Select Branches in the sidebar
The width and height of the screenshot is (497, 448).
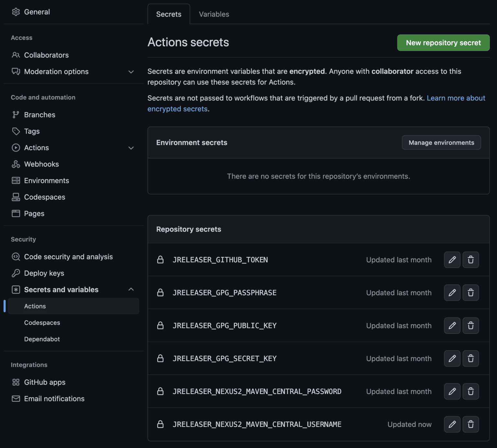pos(39,115)
